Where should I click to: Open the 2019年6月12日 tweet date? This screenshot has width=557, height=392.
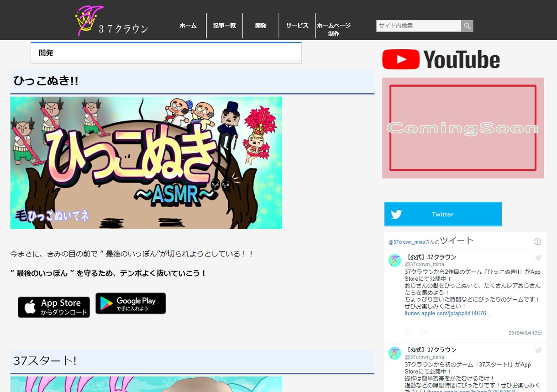525,333
